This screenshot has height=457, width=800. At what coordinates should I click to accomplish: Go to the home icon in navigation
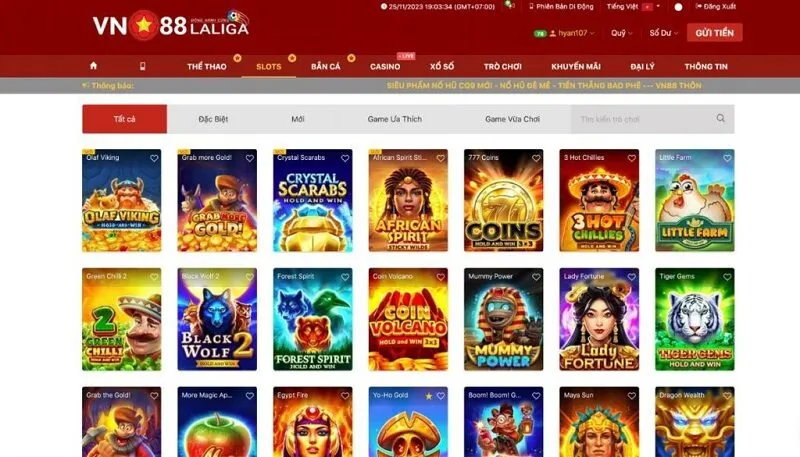pos(93,66)
